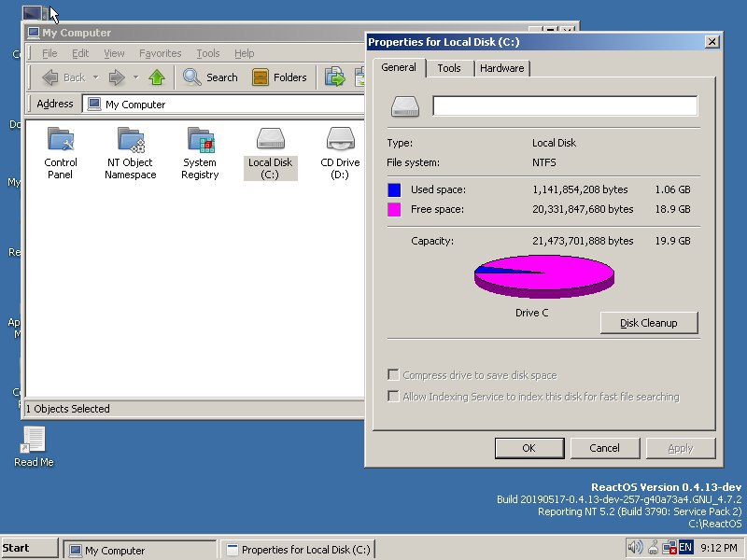Toggle the Folders pane button
The width and height of the screenshot is (747, 560).
tap(279, 77)
